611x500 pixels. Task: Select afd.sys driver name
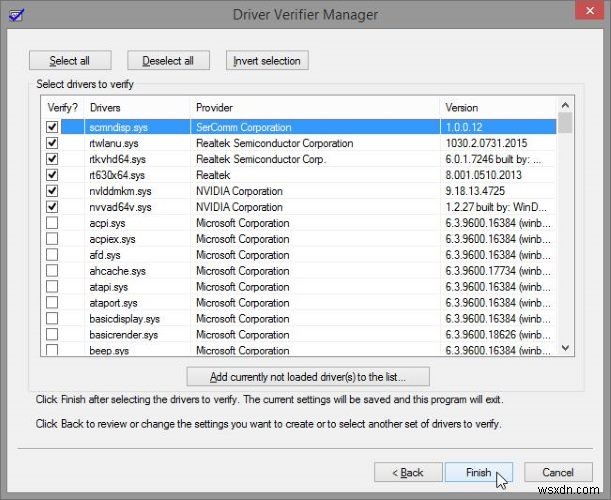click(x=105, y=255)
